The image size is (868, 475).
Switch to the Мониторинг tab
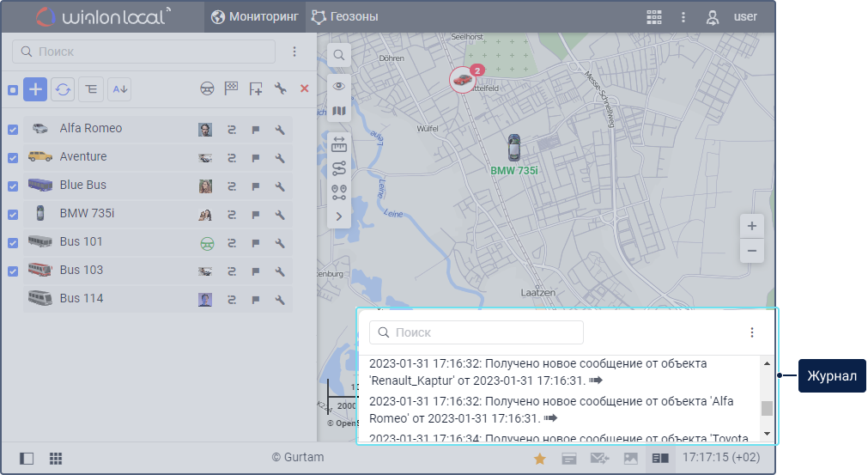coord(255,17)
